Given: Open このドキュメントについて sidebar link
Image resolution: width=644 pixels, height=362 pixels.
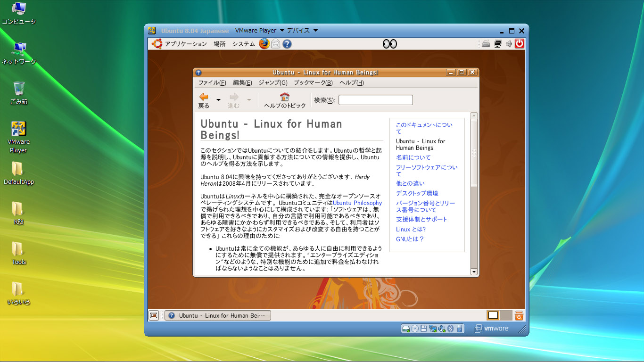Looking at the screenshot, I should click(x=424, y=128).
